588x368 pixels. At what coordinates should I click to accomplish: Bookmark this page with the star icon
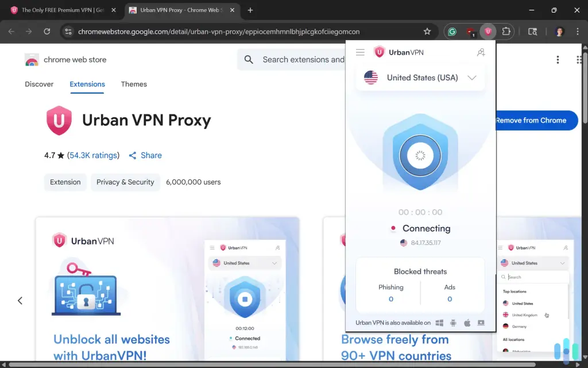pos(427,32)
